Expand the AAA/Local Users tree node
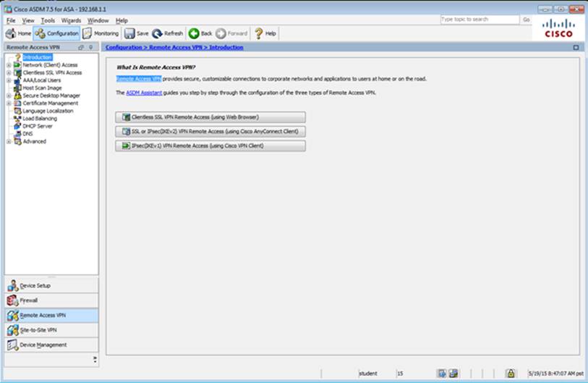 click(9, 80)
